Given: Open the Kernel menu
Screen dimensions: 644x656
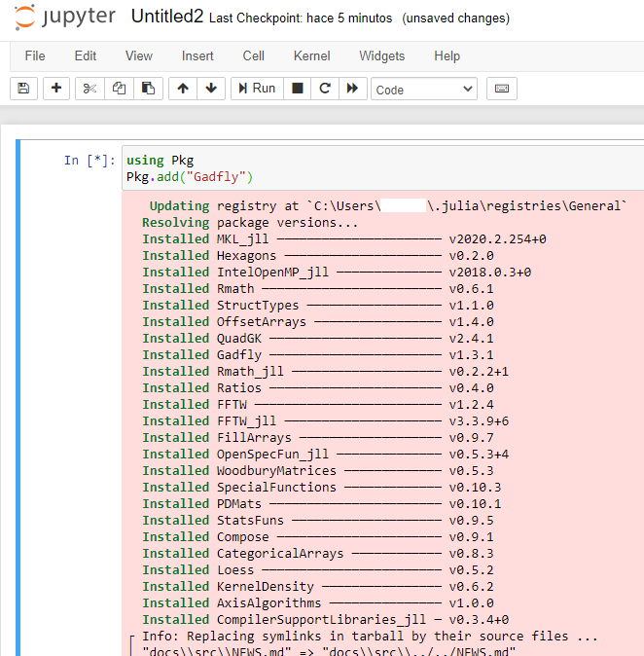Looking at the screenshot, I should click(311, 55).
